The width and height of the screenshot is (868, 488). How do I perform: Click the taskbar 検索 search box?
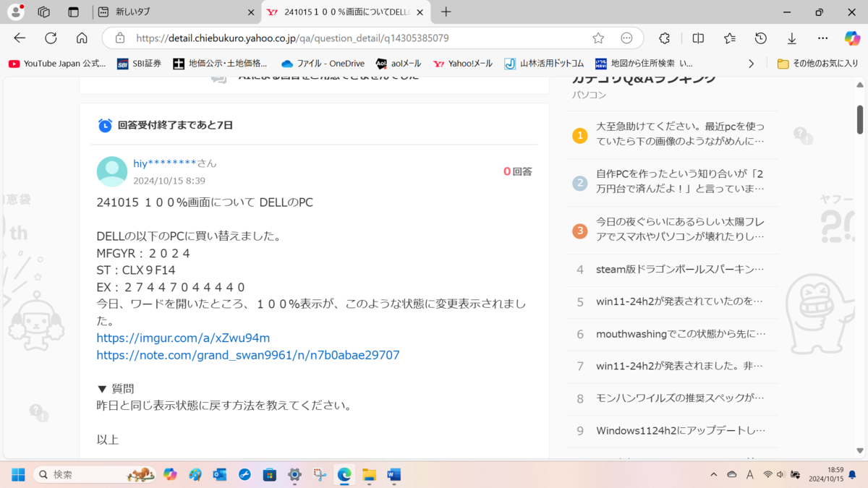[94, 475]
